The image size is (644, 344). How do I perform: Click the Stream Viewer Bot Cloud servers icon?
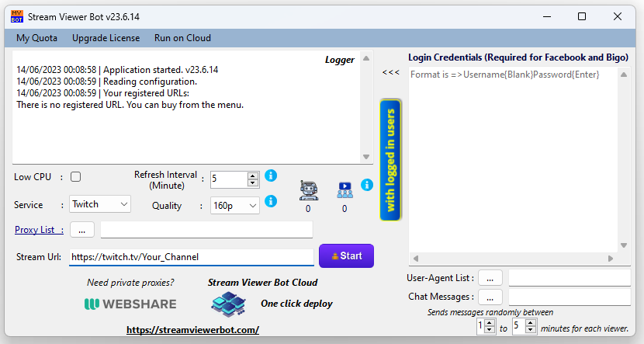click(x=229, y=304)
